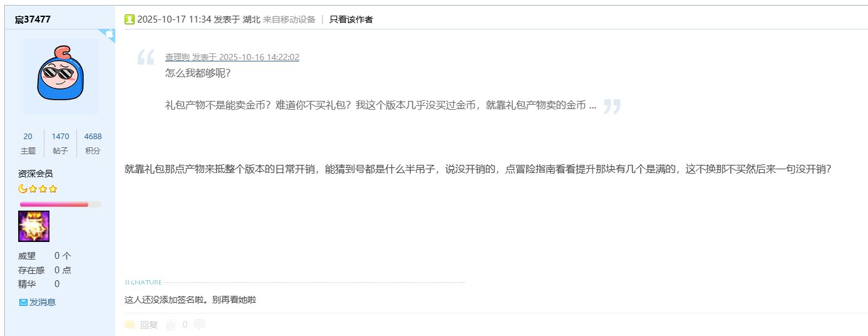This screenshot has width=868, height=336.
Task: Click the like count number 0
Action: [185, 325]
